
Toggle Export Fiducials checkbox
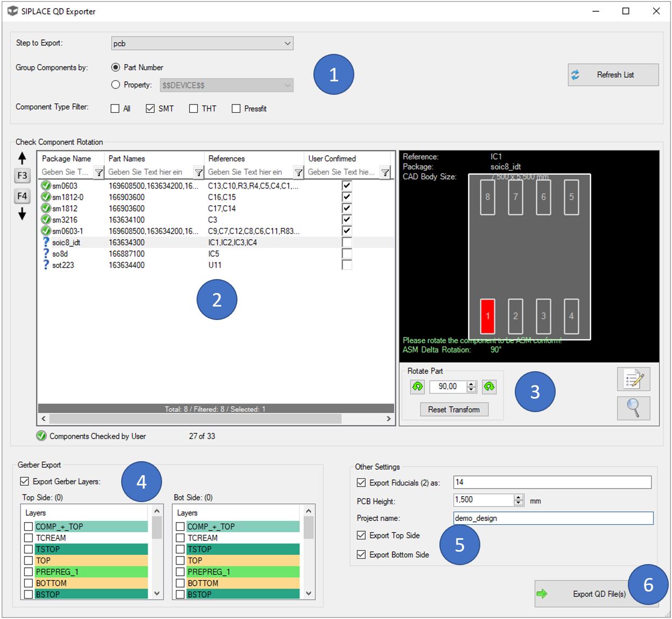click(361, 483)
